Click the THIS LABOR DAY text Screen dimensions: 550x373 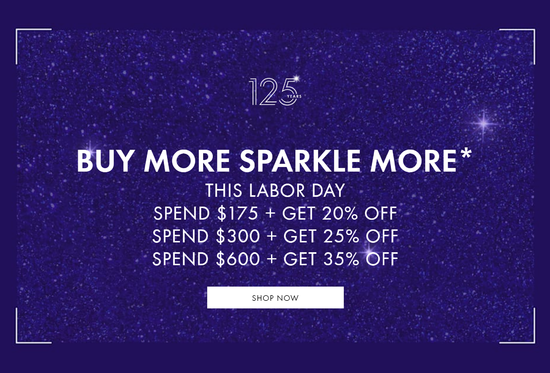pyautogui.click(x=275, y=191)
